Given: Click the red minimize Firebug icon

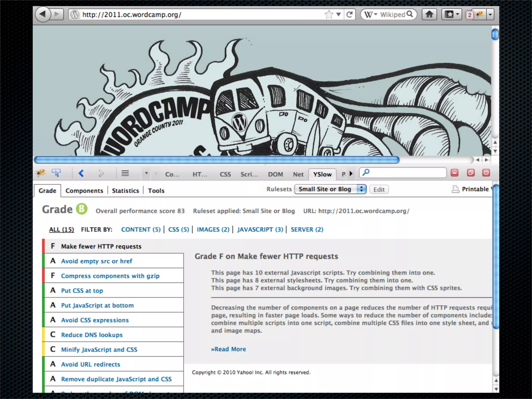Looking at the screenshot, I should [x=454, y=173].
